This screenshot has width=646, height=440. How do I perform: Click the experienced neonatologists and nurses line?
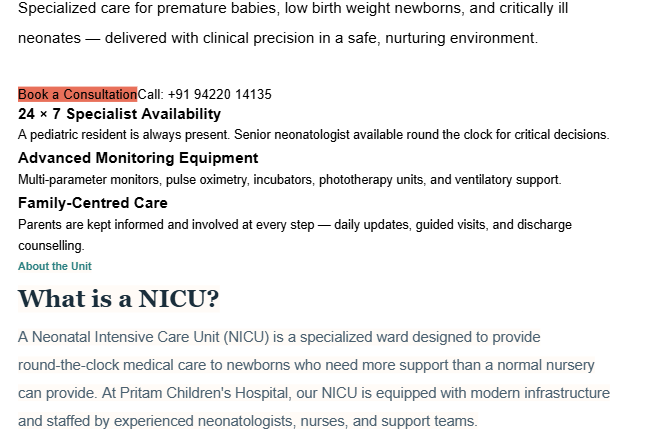[248, 421]
